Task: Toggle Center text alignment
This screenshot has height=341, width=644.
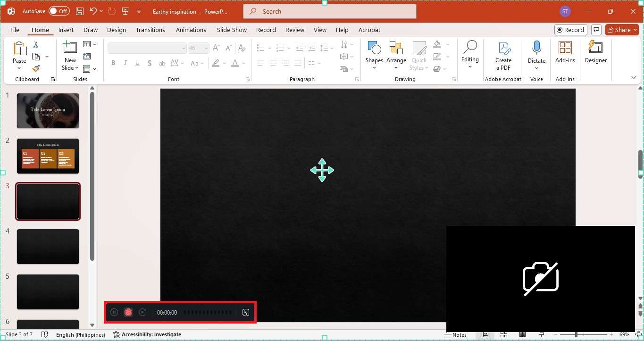Action: [x=273, y=63]
